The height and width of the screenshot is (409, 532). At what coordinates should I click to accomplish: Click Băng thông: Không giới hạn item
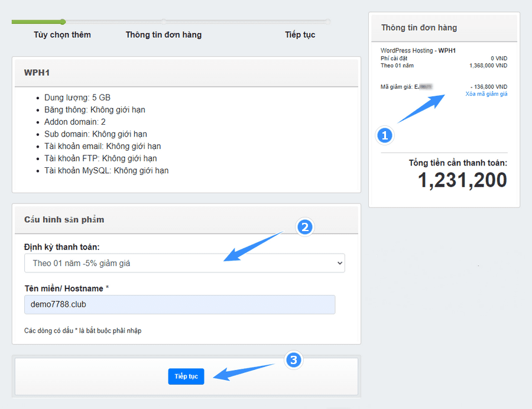(95, 110)
